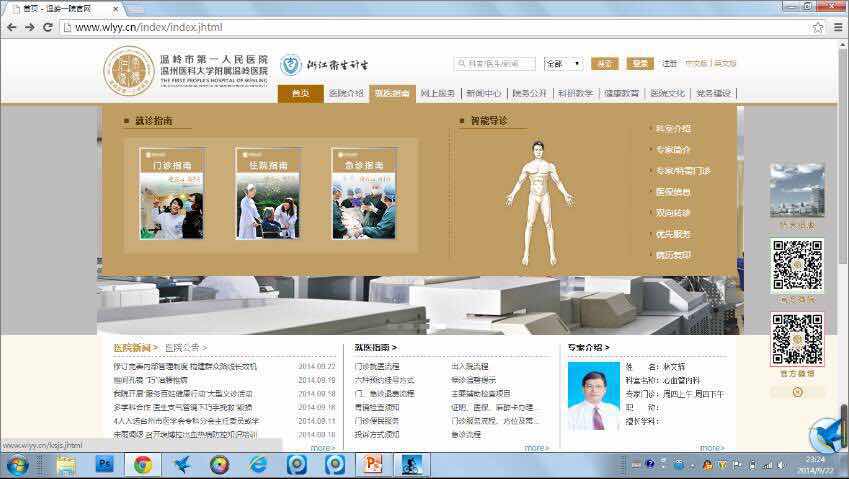849x479 pixels.
Task: Bookmark page with the star icon
Action: click(x=817, y=27)
